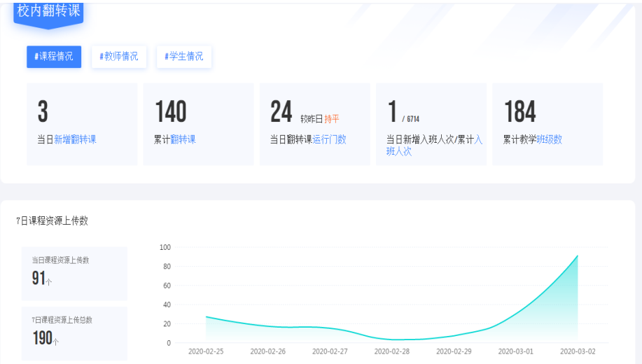This screenshot has height=364, width=642.
Task: Click the chart line start at 2020-02-25
Action: tap(206, 317)
